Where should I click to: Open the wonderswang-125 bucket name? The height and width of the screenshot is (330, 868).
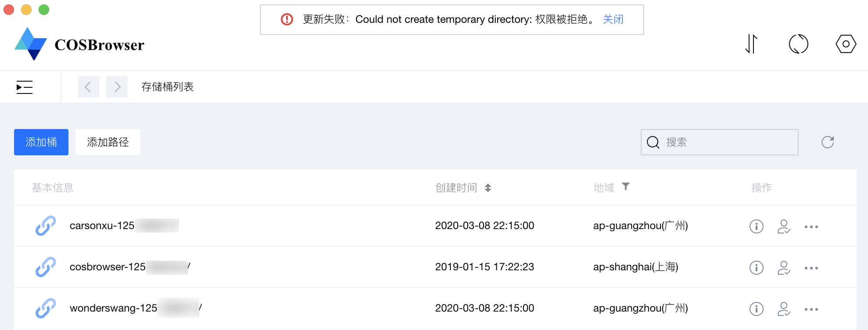click(x=113, y=308)
